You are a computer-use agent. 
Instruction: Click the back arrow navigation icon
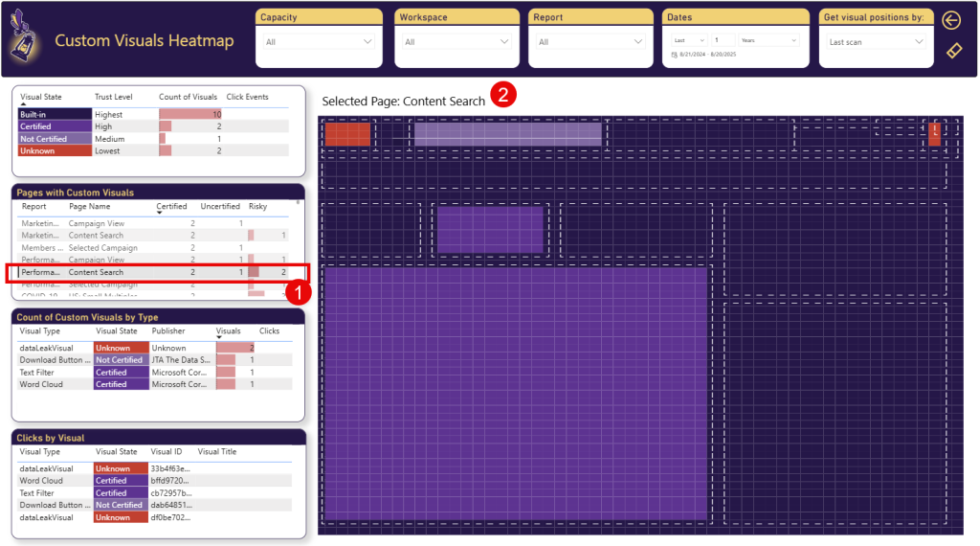[951, 20]
